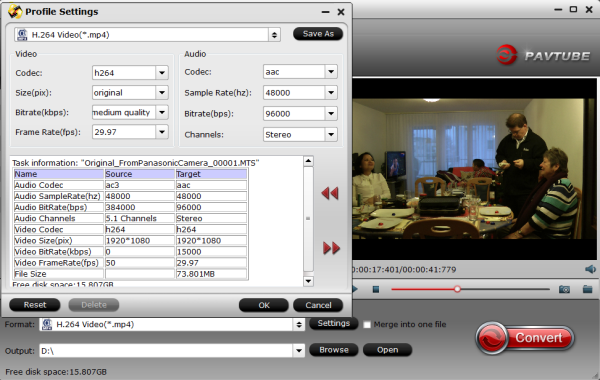Open the output folder icon
This screenshot has height=380, width=600.
click(587, 289)
